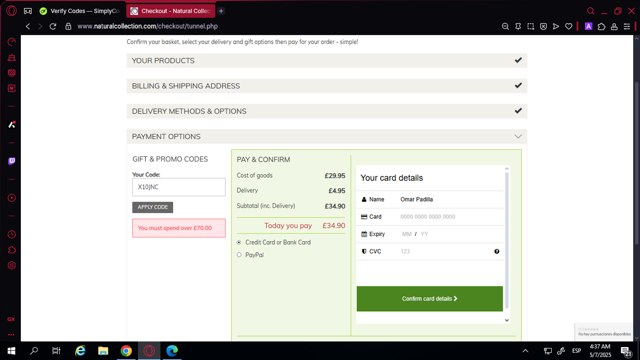Image resolution: width=640 pixels, height=360 pixels.
Task: Go back to the previous page
Action: (x=28, y=26)
